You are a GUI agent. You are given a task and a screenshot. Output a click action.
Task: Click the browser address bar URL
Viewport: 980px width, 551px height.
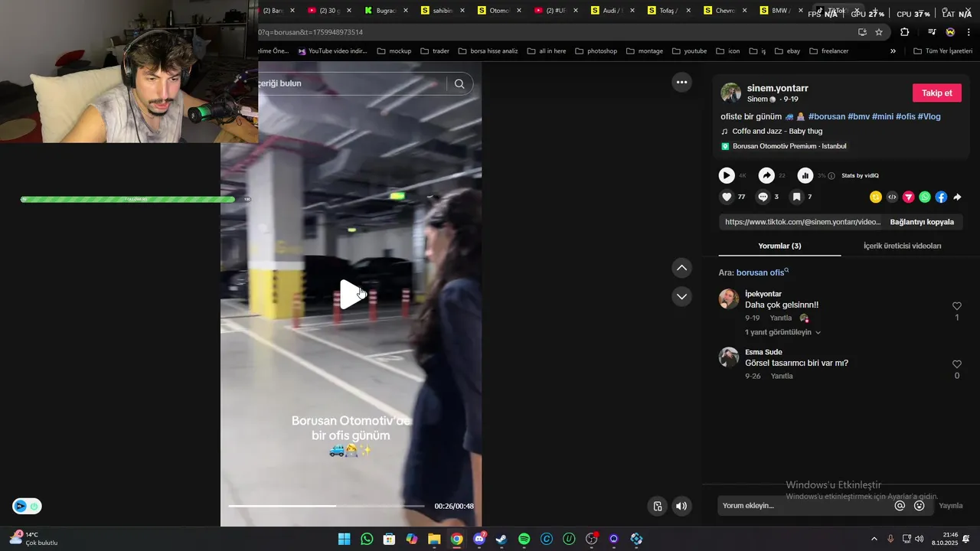(x=311, y=32)
